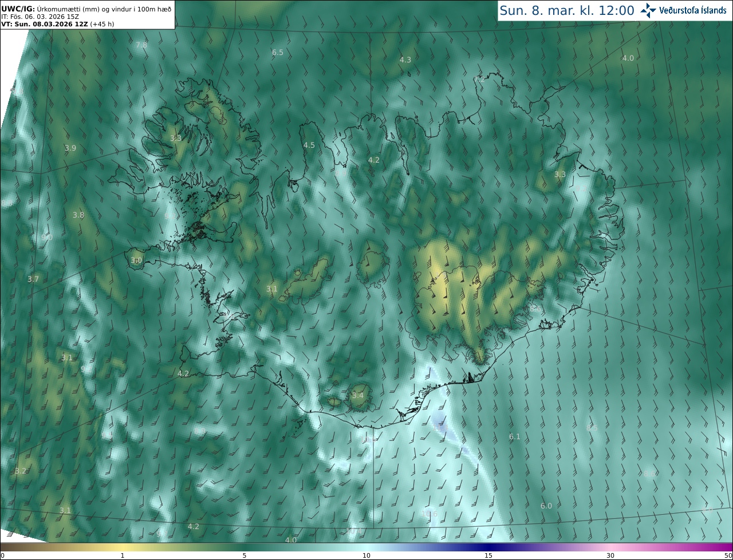Image resolution: width=733 pixels, height=560 pixels.
Task: Click the 6.1 value label on the map
Action: click(515, 436)
